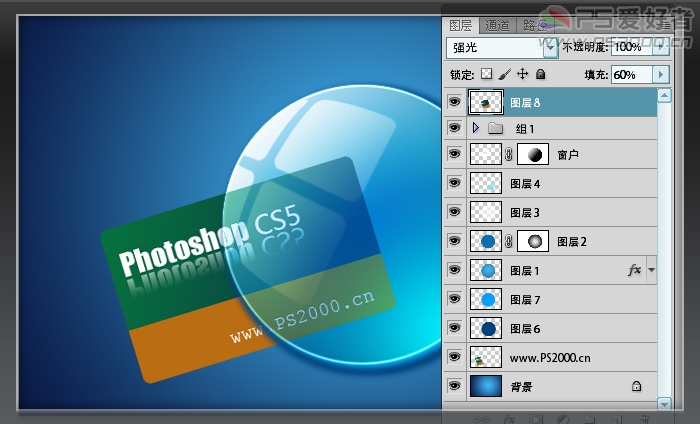Viewport: 700px width, 424px height.
Task: Open the 填充 slider arrow
Action: (x=661, y=75)
